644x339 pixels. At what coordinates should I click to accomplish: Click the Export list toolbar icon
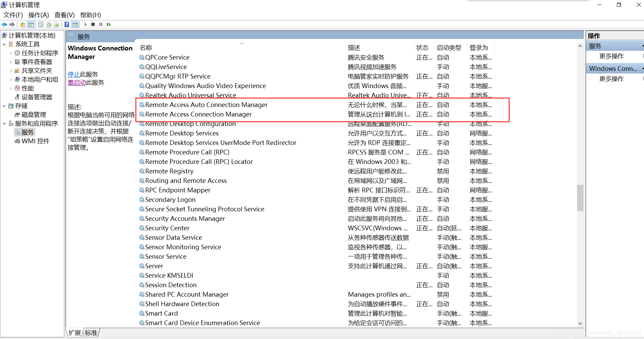[57, 24]
